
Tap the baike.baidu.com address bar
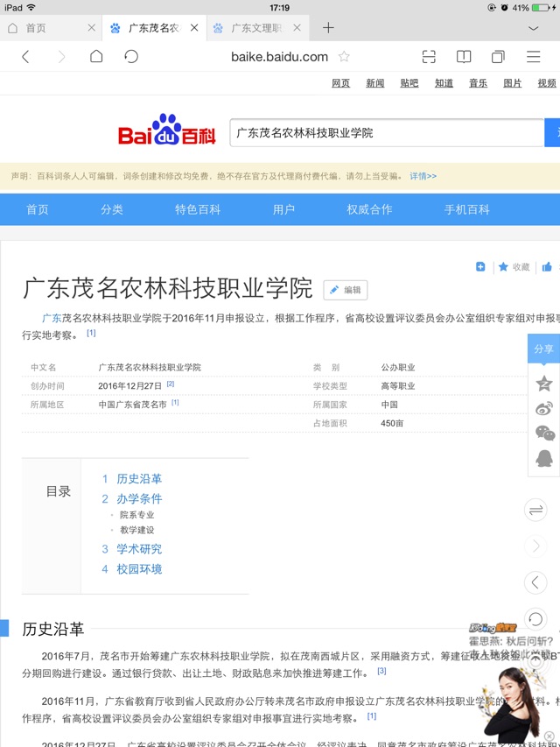pyautogui.click(x=279, y=57)
